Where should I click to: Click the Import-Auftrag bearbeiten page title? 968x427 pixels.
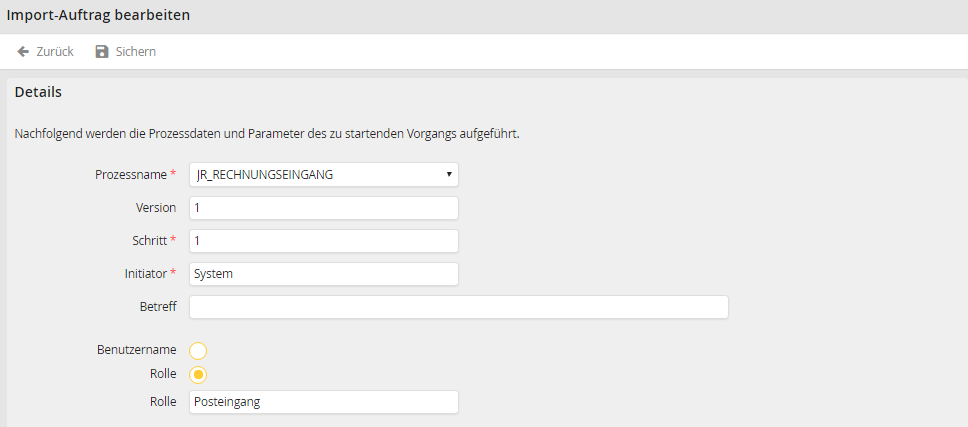(x=98, y=16)
